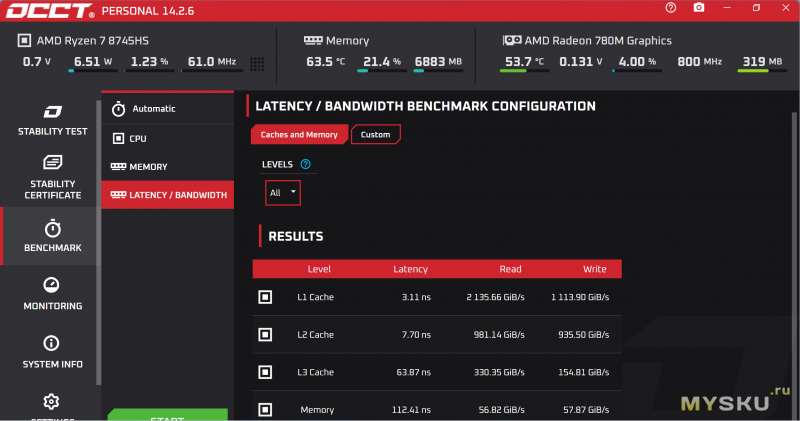This screenshot has width=800, height=421.
Task: Click the Level column header
Action: click(319, 269)
